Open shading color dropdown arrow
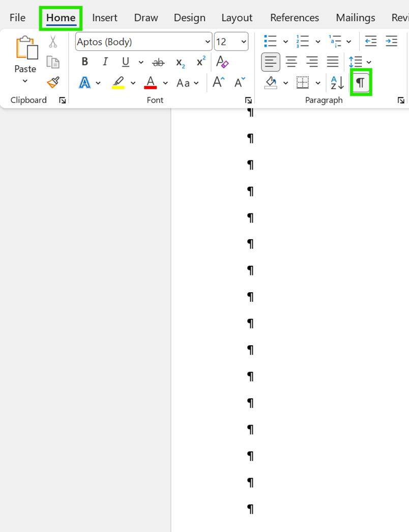409x532 pixels. pos(285,83)
